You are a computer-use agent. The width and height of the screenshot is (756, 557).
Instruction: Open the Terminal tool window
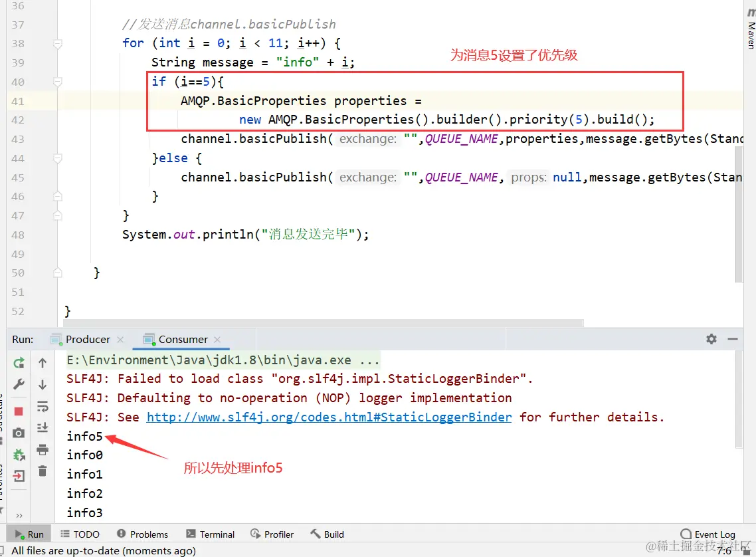pyautogui.click(x=211, y=534)
